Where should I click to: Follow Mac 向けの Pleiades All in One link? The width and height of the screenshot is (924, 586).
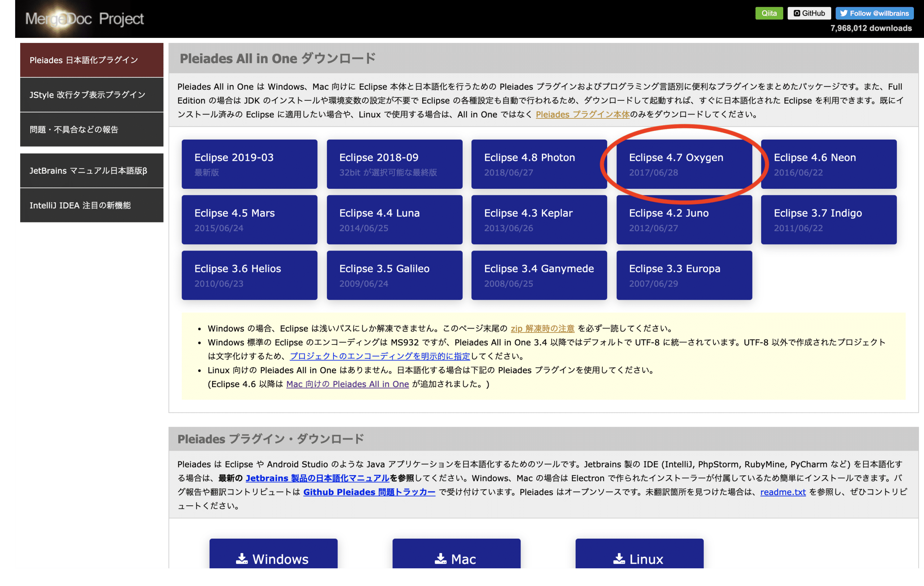pos(347,384)
